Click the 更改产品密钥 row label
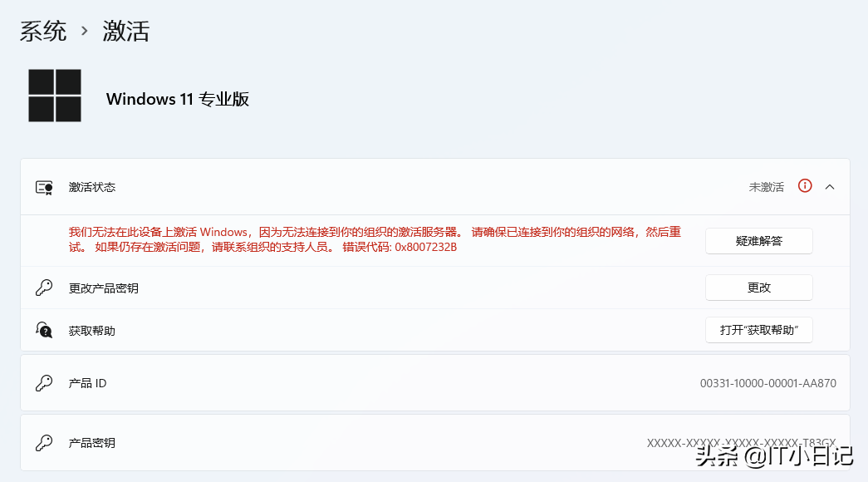 pyautogui.click(x=104, y=288)
